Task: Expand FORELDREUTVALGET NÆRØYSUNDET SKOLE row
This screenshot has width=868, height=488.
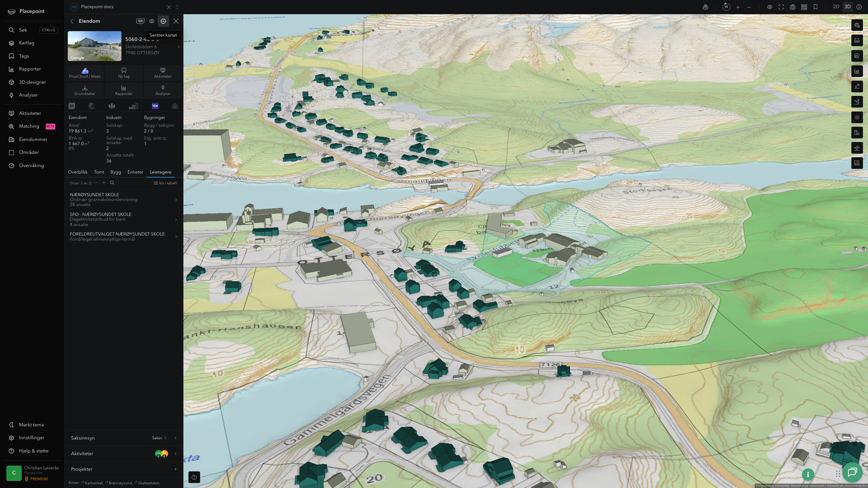Action: pos(123,237)
